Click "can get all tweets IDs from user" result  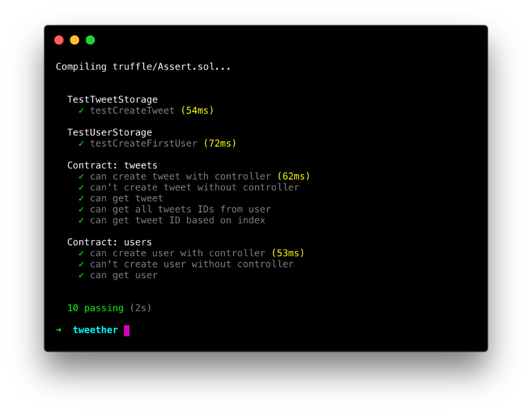180,209
